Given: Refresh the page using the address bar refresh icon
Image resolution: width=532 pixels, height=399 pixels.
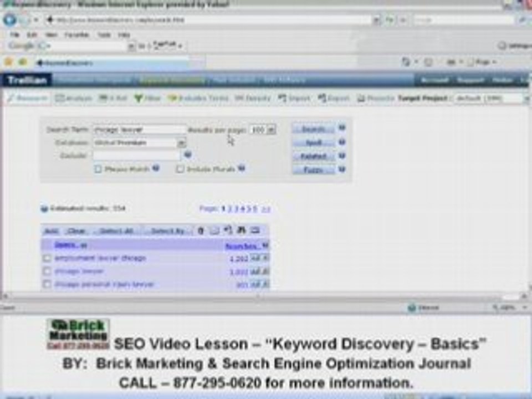Looking at the screenshot, I should pyautogui.click(x=389, y=20).
